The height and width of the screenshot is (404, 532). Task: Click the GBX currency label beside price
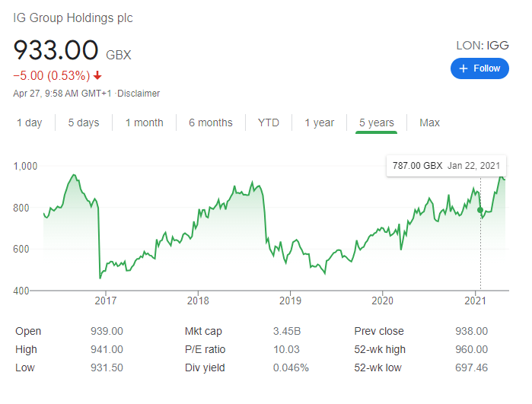[119, 55]
